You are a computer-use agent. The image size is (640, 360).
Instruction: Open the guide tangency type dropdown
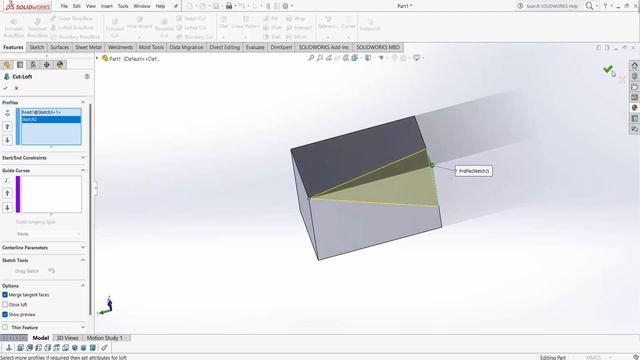pyautogui.click(x=49, y=234)
